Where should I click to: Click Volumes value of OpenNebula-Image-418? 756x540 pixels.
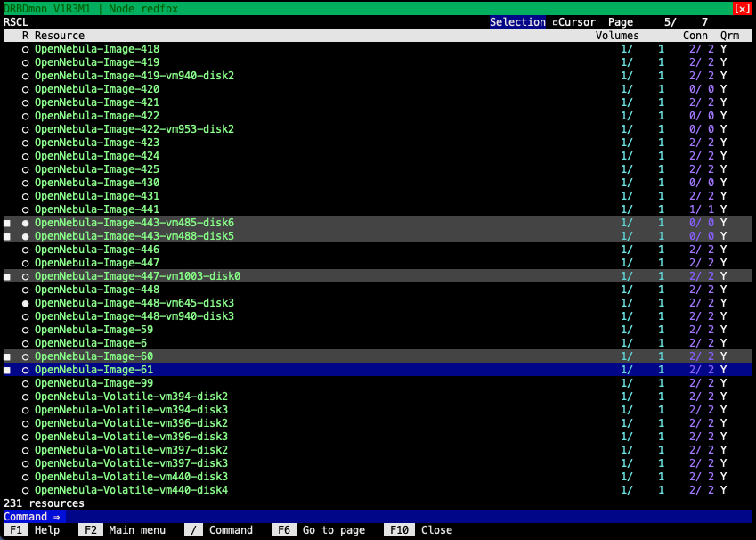click(642, 49)
